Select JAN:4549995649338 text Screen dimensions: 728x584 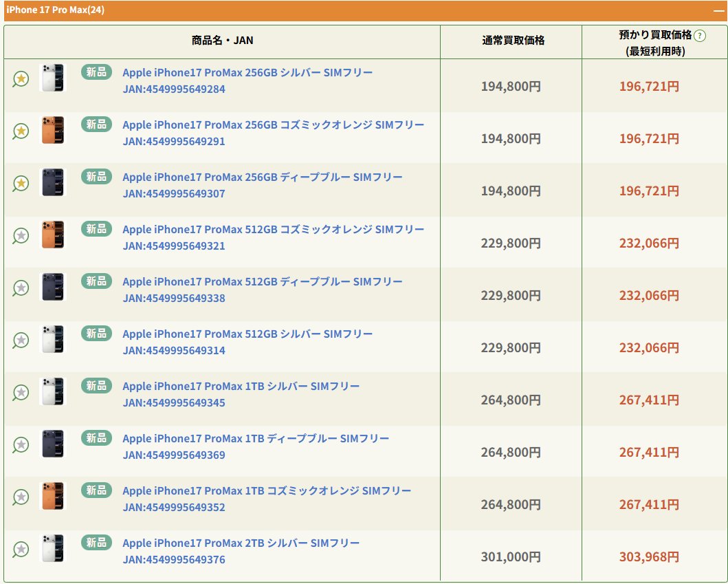[x=174, y=299]
